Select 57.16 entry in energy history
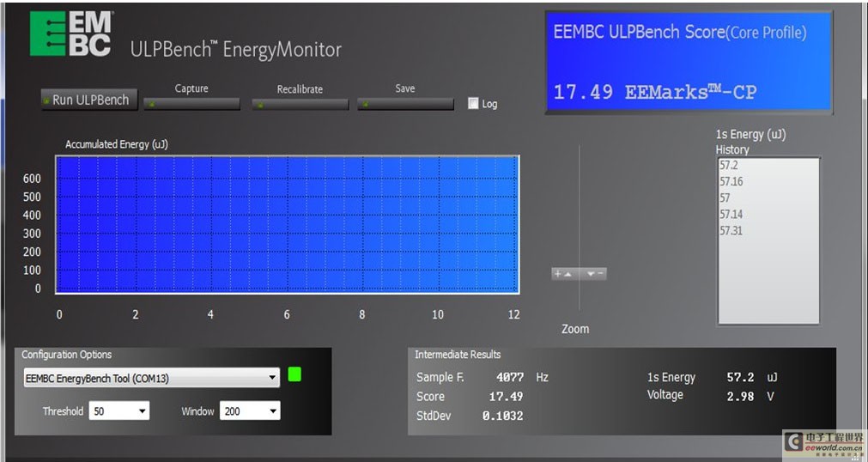This screenshot has width=868, height=462. [731, 182]
